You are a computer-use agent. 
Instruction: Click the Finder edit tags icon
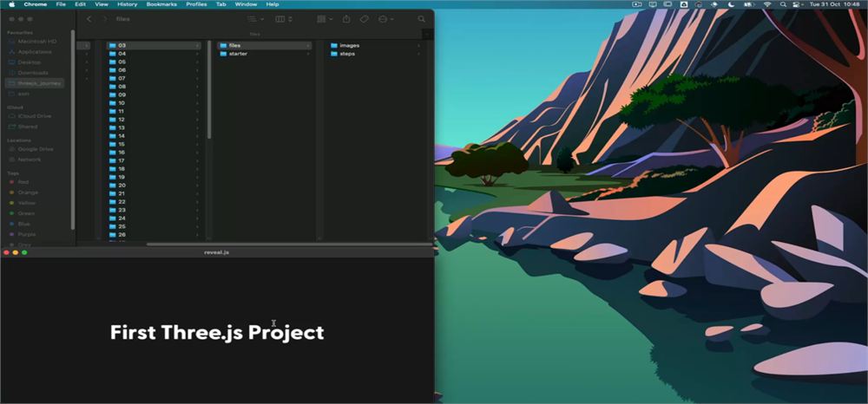coord(364,19)
